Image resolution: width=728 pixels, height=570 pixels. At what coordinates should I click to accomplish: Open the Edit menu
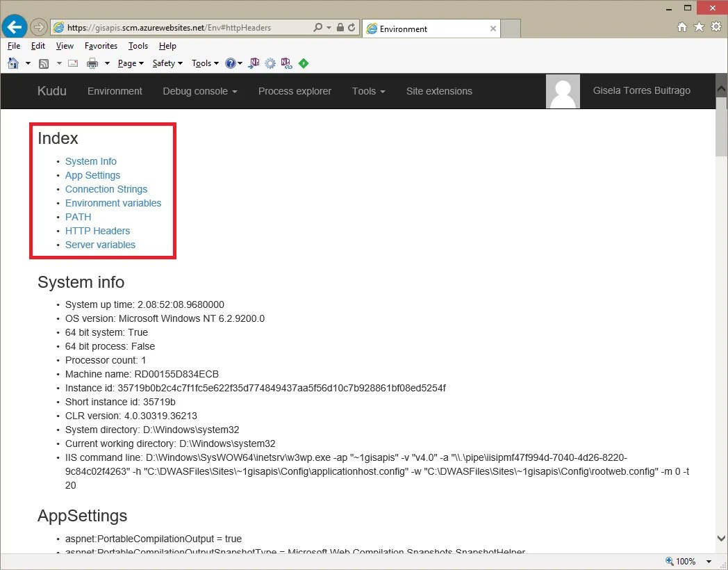[x=38, y=45]
